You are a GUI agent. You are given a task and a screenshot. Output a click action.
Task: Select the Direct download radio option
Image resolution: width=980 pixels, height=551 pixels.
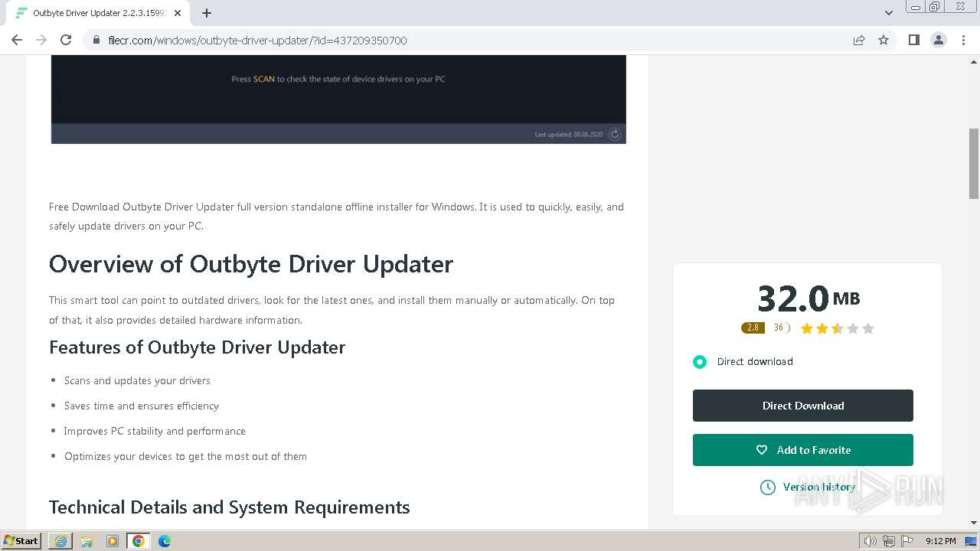point(700,362)
